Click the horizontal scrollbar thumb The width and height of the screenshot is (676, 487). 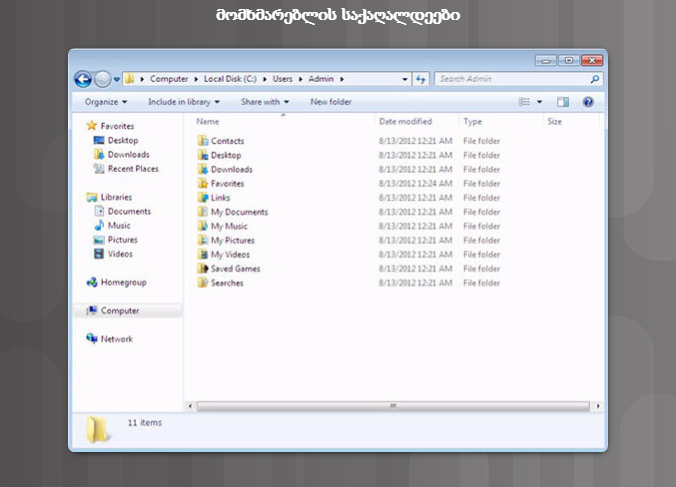tap(392, 406)
